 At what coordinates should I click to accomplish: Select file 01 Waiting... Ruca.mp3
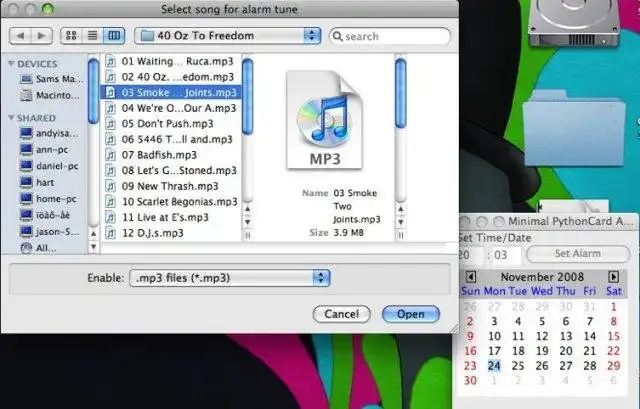(171, 61)
